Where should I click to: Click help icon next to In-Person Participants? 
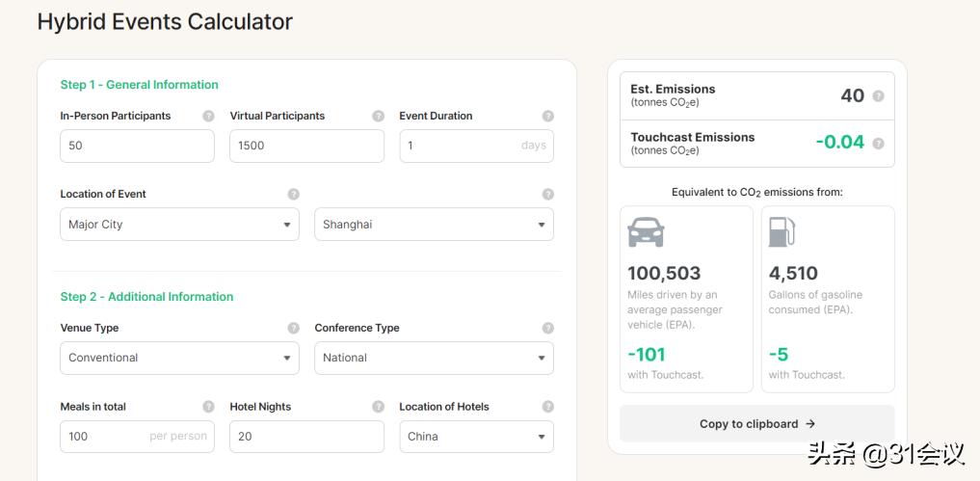[208, 116]
